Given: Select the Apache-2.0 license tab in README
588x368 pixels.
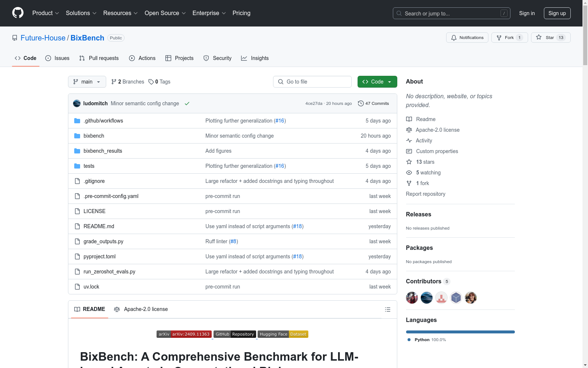Looking at the screenshot, I should pyautogui.click(x=141, y=309).
